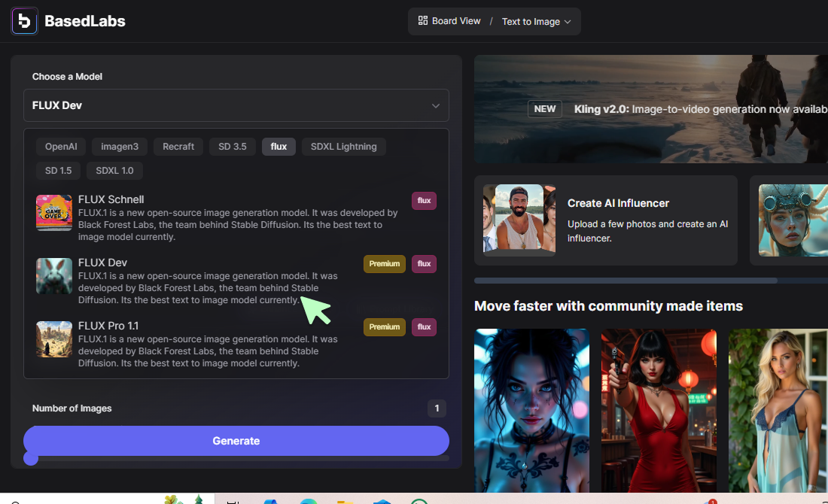
Task: Open the red dress woman community image
Action: point(659,411)
